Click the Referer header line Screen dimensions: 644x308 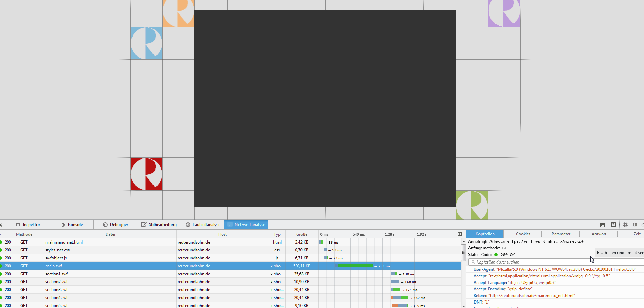point(524,296)
